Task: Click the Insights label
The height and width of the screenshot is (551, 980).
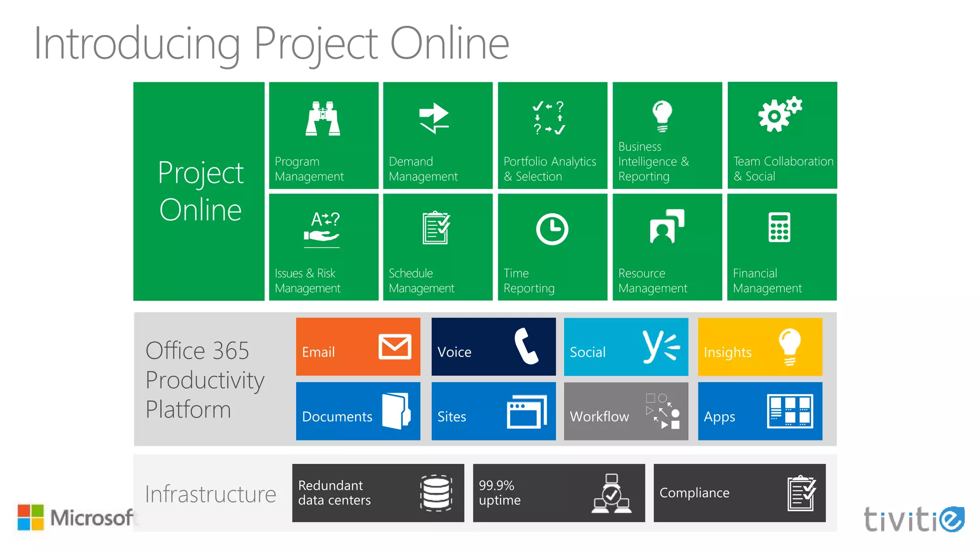Action: click(727, 353)
